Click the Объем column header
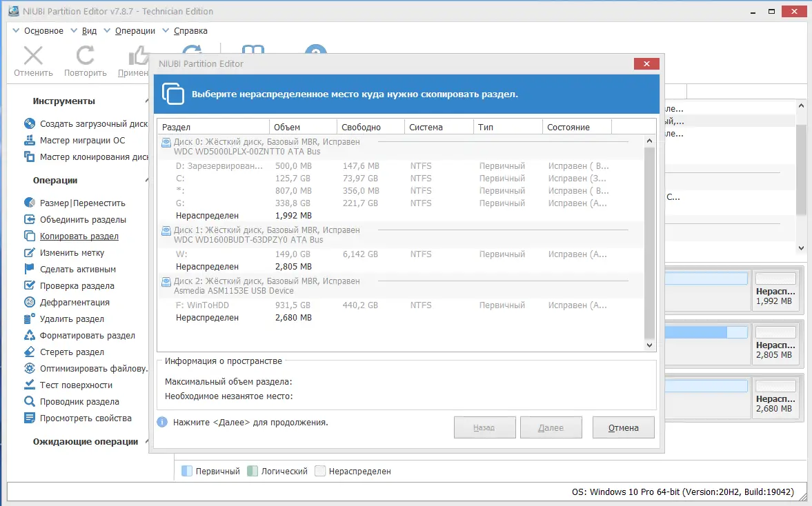Image resolution: width=812 pixels, height=506 pixels. coord(303,127)
